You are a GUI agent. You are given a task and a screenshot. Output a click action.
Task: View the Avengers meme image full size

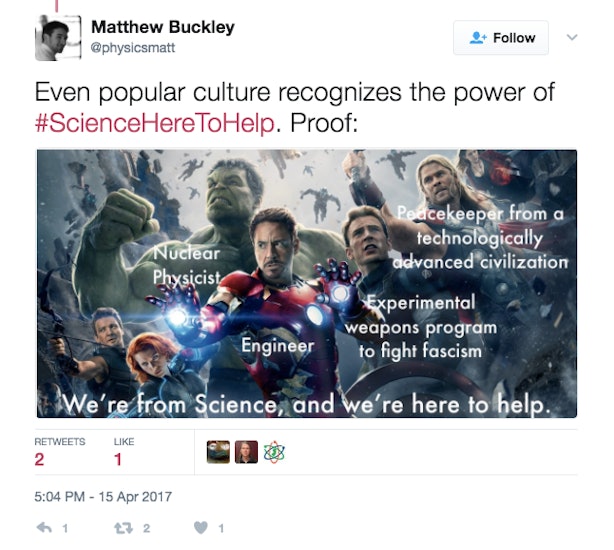(307, 283)
